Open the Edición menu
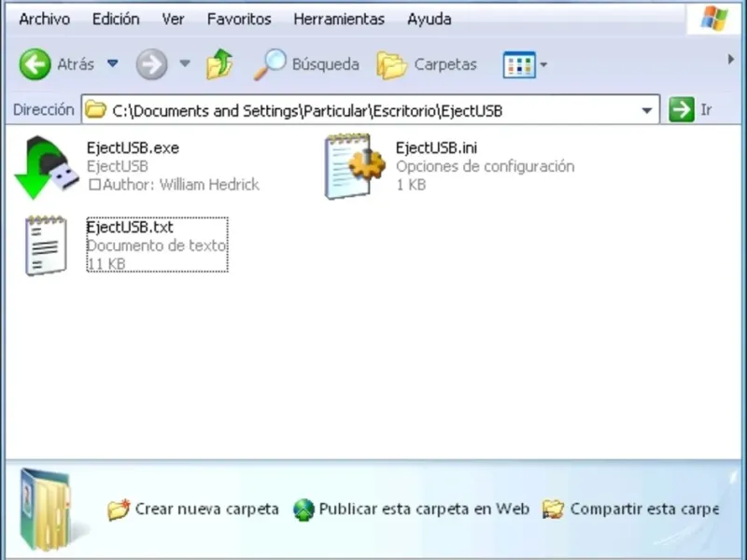Image resolution: width=747 pixels, height=560 pixels. point(116,19)
